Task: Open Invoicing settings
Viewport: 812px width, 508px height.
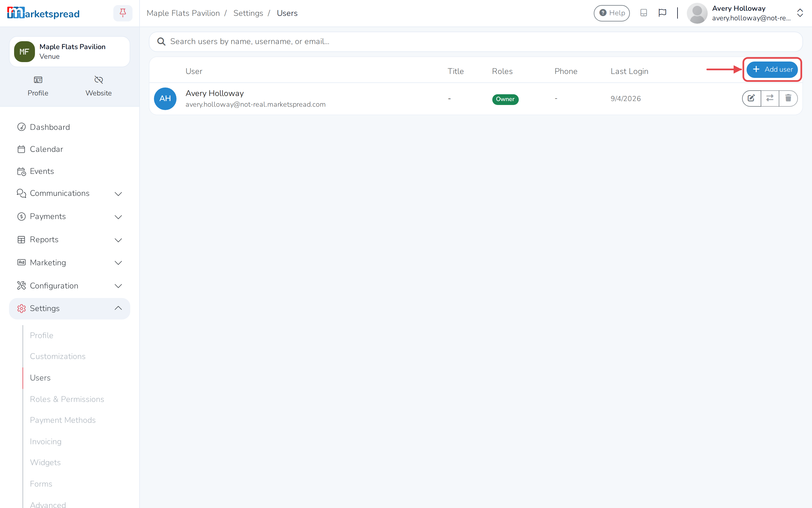Action: [x=46, y=441]
